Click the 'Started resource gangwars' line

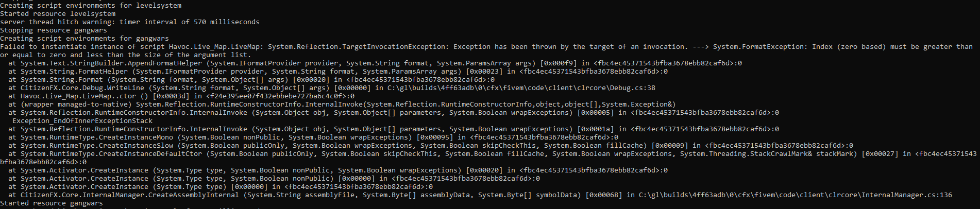[52, 203]
